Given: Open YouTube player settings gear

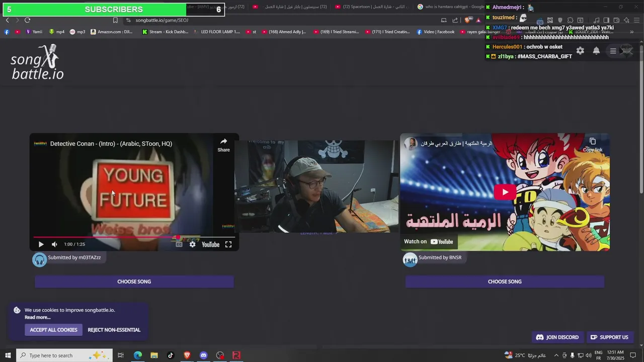Looking at the screenshot, I should click(192, 244).
